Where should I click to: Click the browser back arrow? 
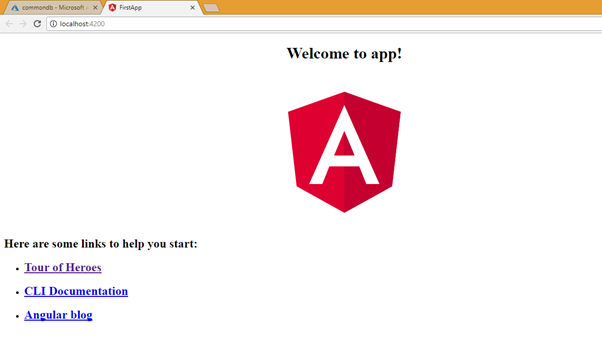[9, 24]
